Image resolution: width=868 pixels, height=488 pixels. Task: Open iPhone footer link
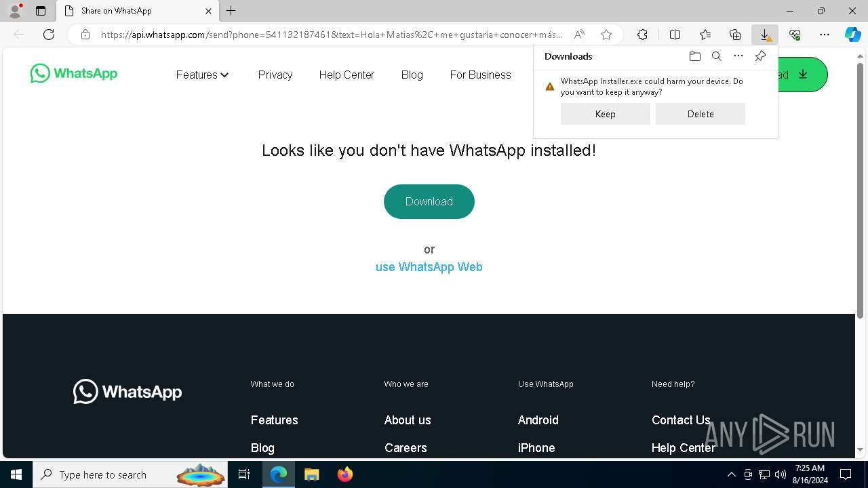point(536,448)
